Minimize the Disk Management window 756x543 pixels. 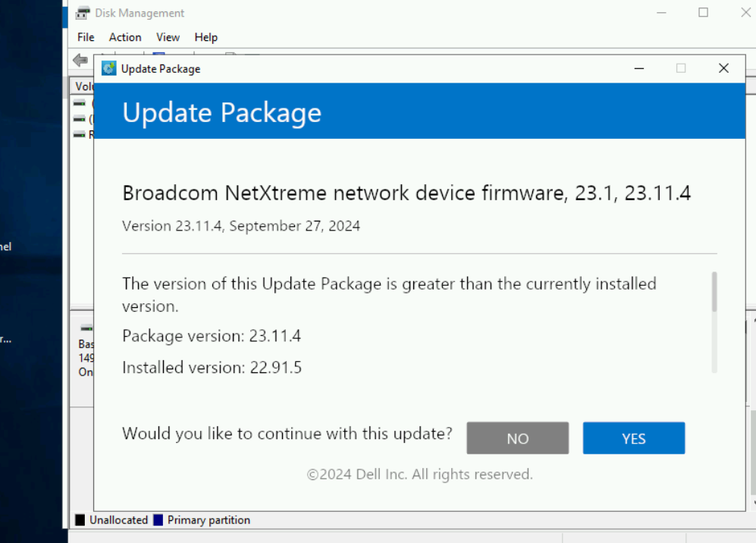click(x=662, y=13)
